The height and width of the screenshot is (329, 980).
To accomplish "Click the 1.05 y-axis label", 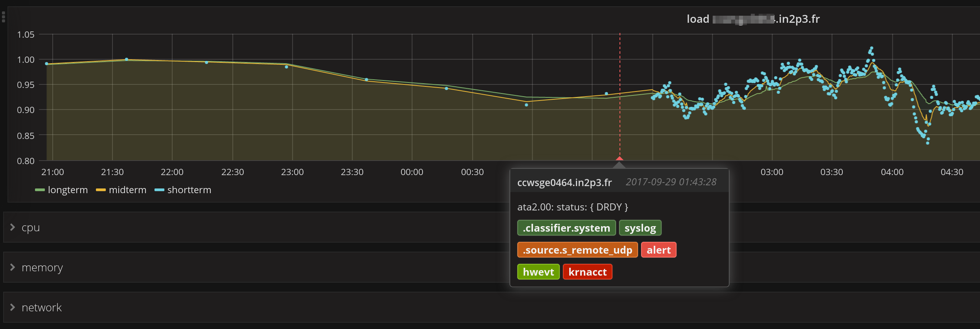I will [x=26, y=35].
